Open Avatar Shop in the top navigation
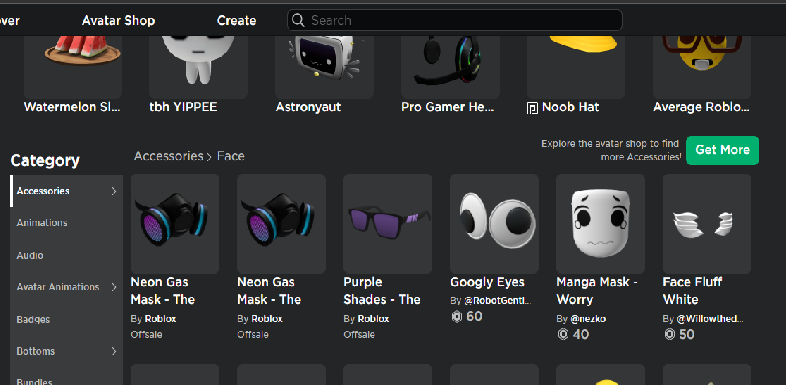Viewport: 786px width, 385px height. click(118, 21)
